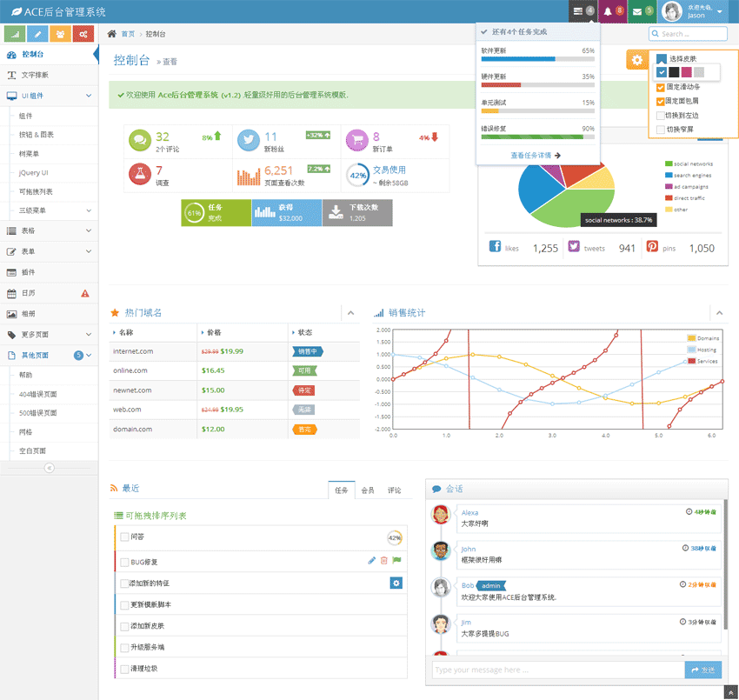Click the blue pencil shortcut button
This screenshot has height=700, width=739.
[37, 34]
